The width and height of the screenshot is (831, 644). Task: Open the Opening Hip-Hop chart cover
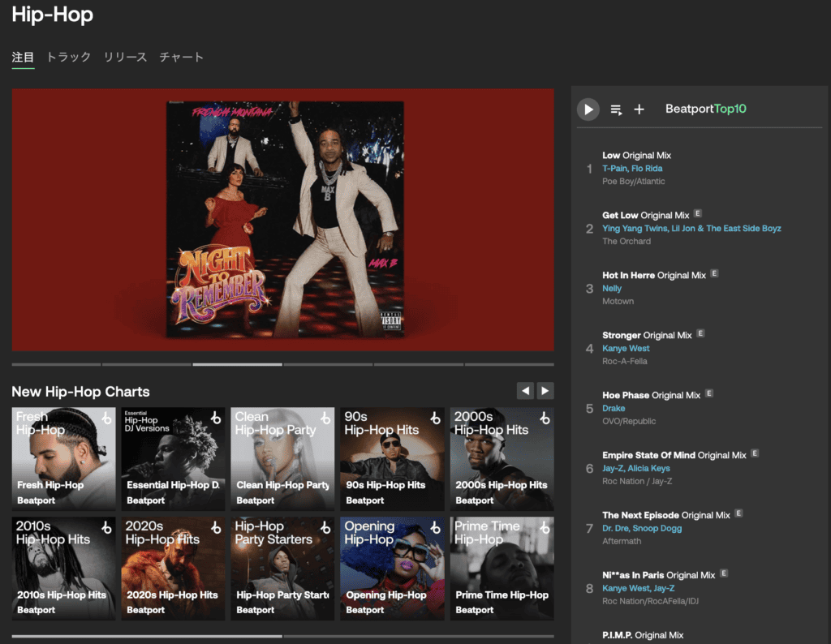pos(392,569)
